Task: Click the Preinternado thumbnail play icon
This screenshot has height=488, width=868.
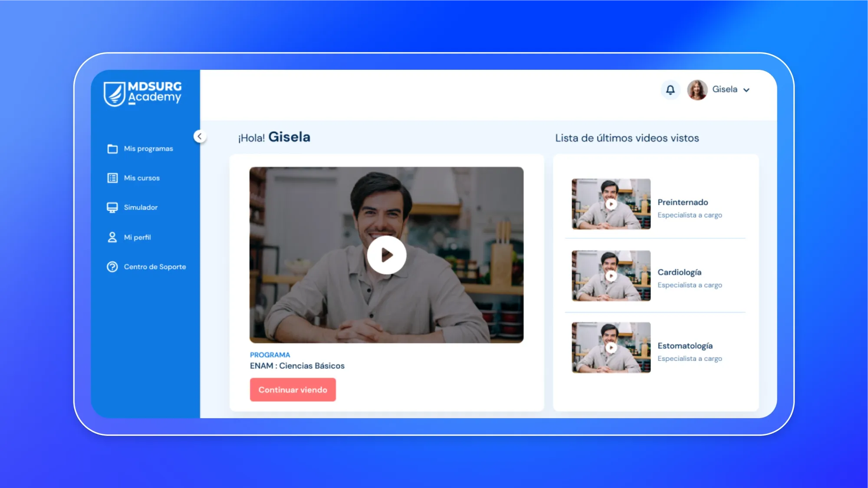Action: [612, 204]
